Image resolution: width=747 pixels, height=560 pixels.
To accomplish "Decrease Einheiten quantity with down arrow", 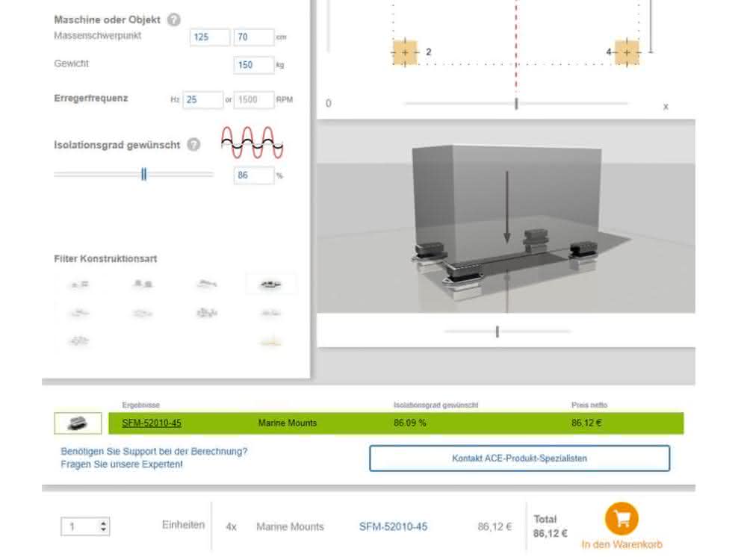I will (x=103, y=529).
